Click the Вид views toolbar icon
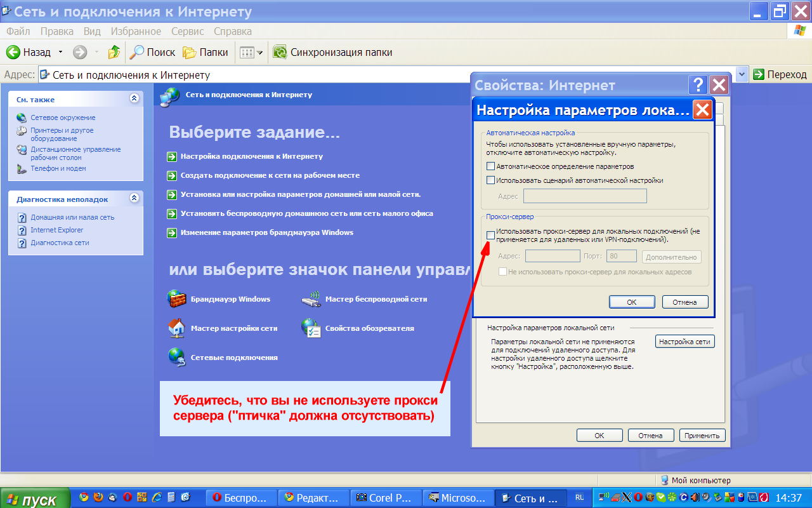The image size is (812, 508). point(247,52)
